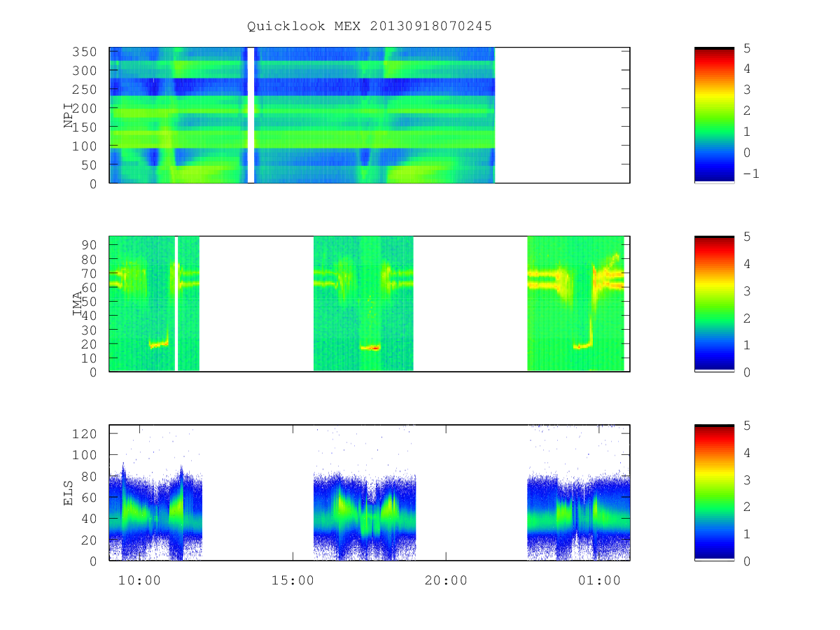Screen dimensions: 840x630
Task: Click the '15:00' time axis label
Action: [x=293, y=580]
